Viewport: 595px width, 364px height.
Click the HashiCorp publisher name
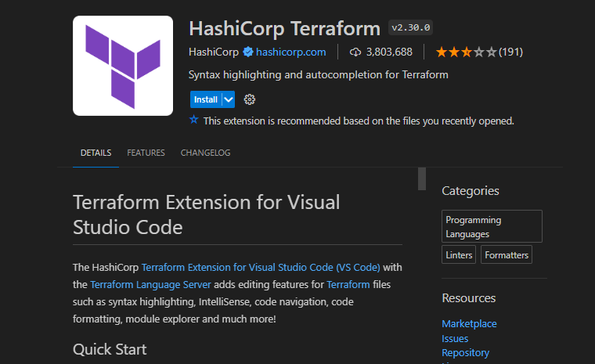(214, 52)
